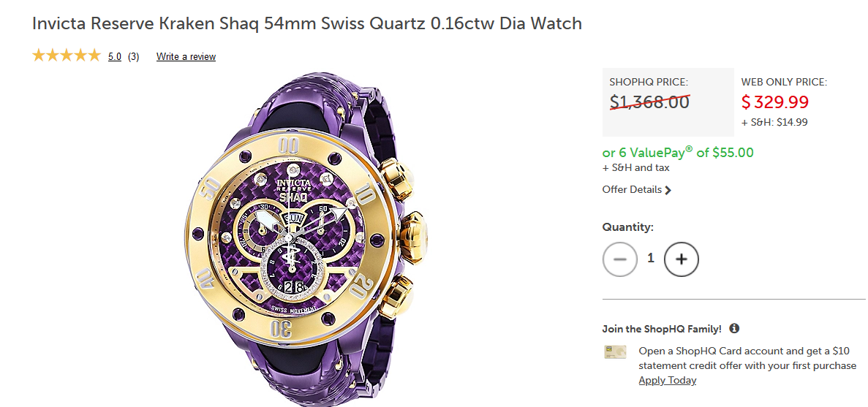Click the crossed-out $1,368.00 ShopHQ price

[x=650, y=102]
